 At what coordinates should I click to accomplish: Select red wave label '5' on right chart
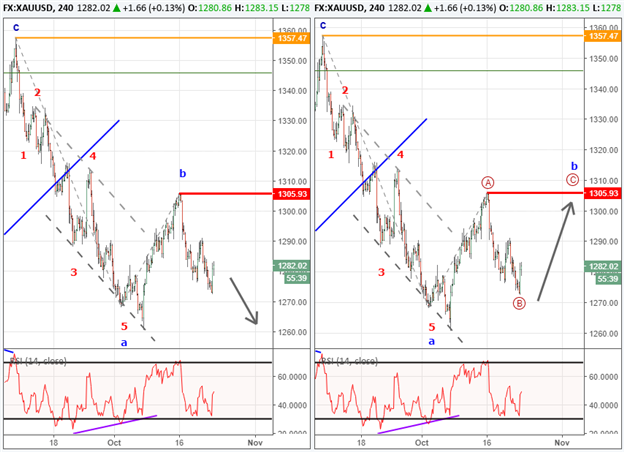pos(432,327)
